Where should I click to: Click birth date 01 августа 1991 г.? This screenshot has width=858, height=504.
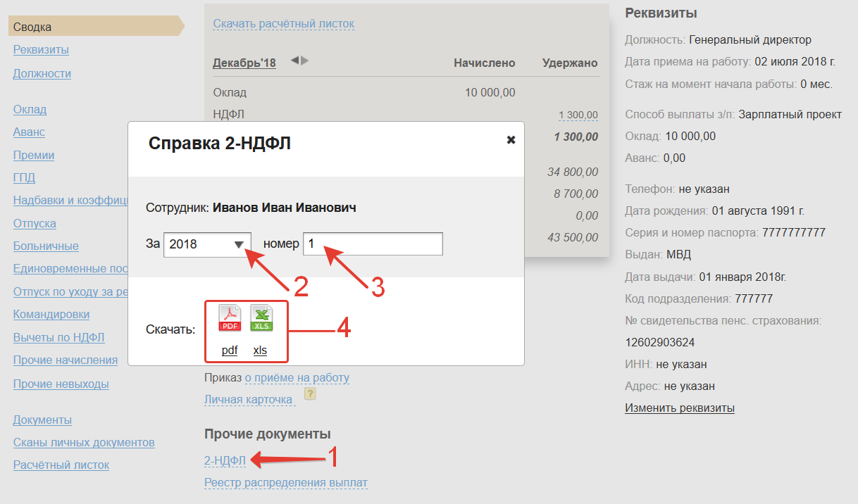(x=759, y=210)
